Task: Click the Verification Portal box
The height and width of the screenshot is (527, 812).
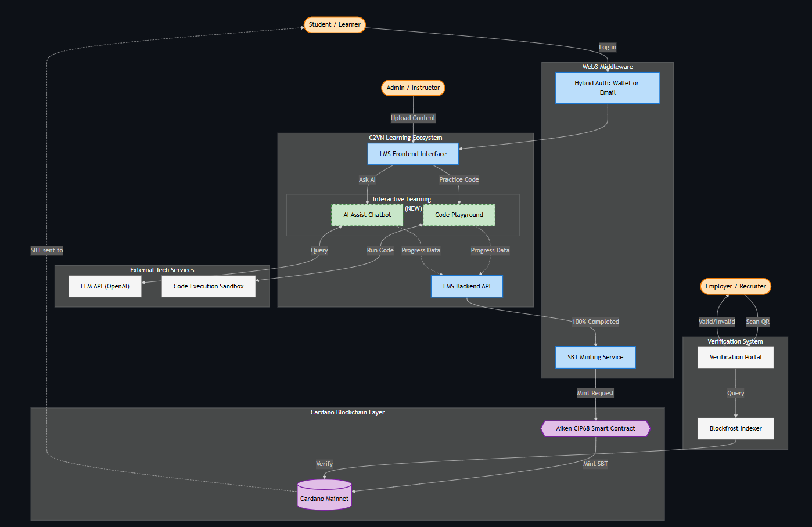Action: 735,358
